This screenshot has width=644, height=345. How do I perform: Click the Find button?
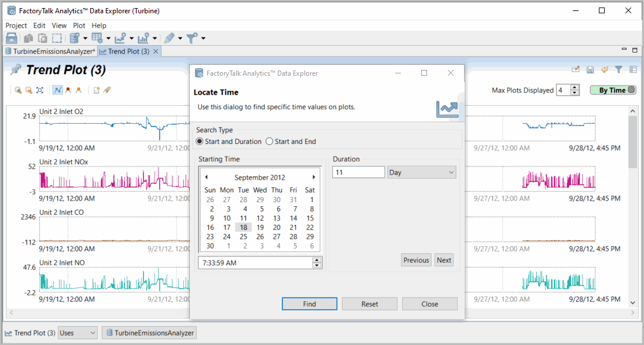[310, 304]
